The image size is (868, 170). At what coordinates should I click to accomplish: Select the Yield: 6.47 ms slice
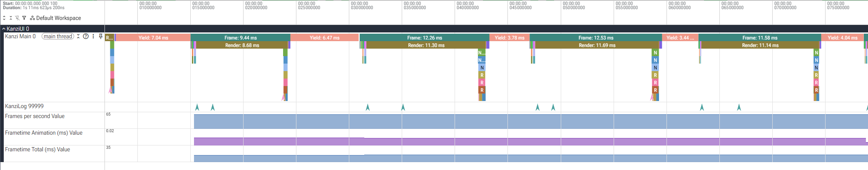point(324,37)
